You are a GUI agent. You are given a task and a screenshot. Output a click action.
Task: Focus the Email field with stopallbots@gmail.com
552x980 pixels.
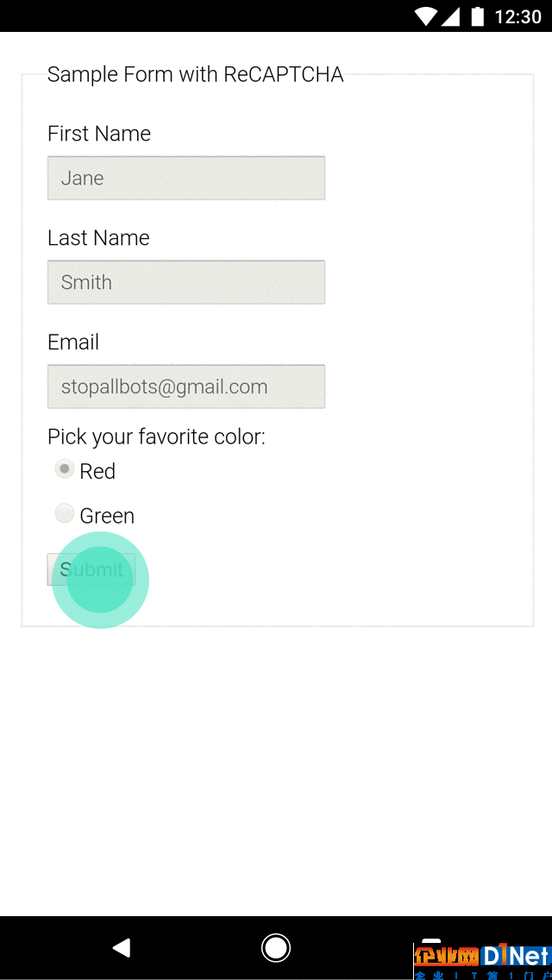[186, 386]
